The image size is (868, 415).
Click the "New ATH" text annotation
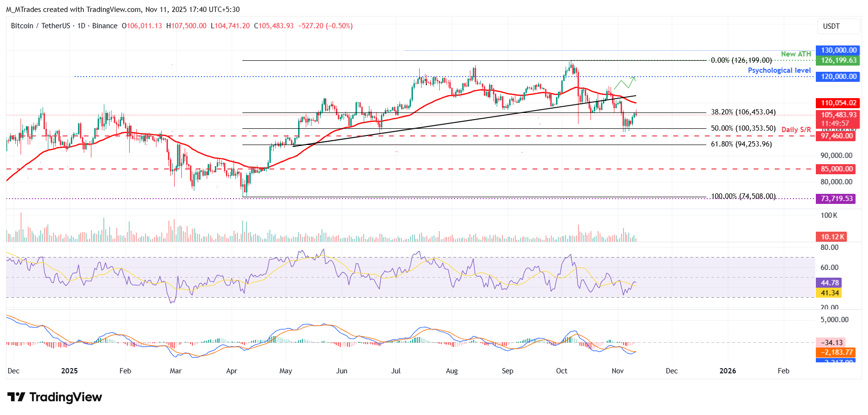pos(796,54)
